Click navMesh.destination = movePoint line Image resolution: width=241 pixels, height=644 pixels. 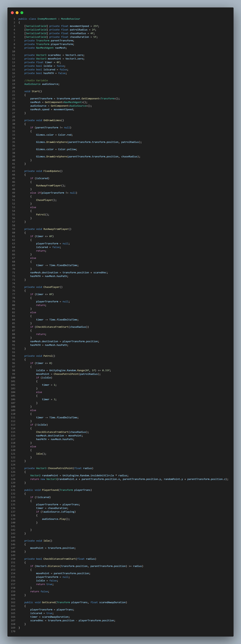tap(60, 436)
